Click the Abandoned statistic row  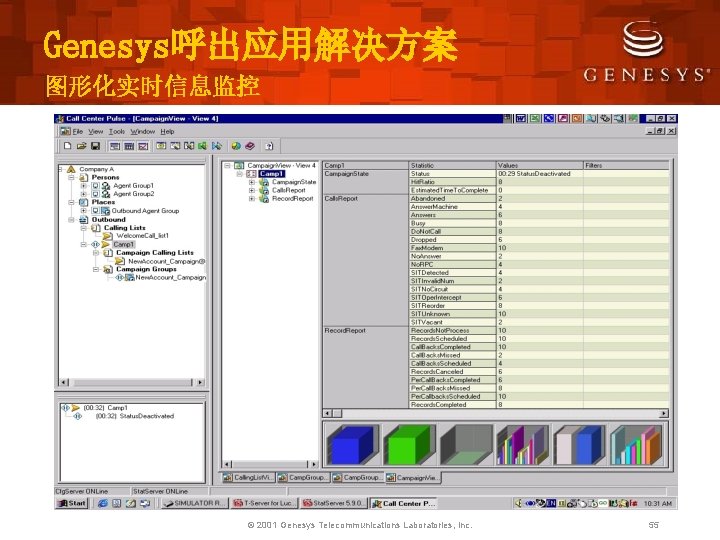point(452,198)
